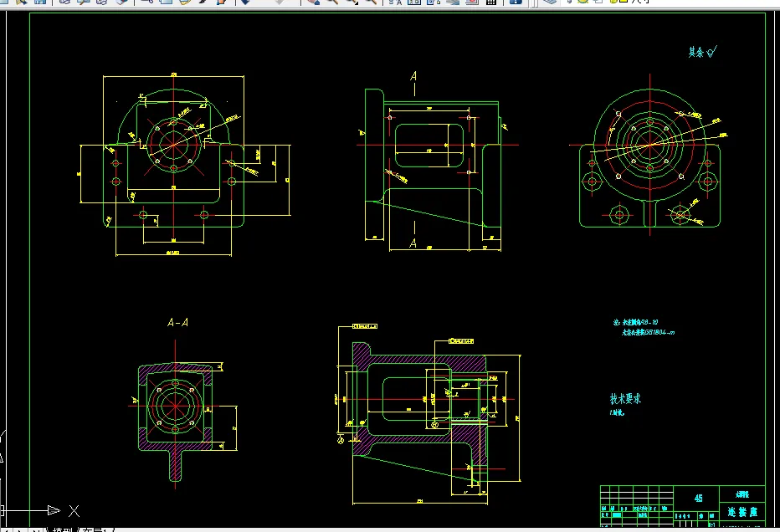Viewport: 780px width, 532px height.
Task: Click center of the A-A section view
Action: (x=175, y=406)
